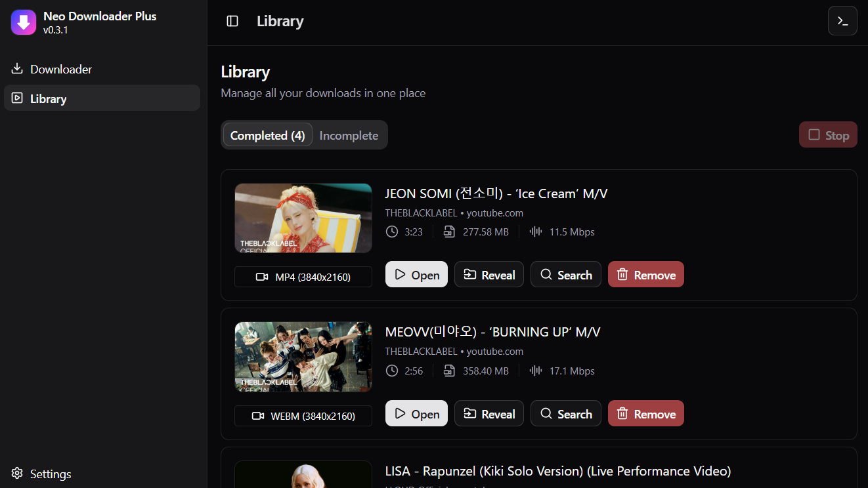Toggle the sidebar panel icon
The width and height of the screenshot is (868, 488).
[x=232, y=21]
